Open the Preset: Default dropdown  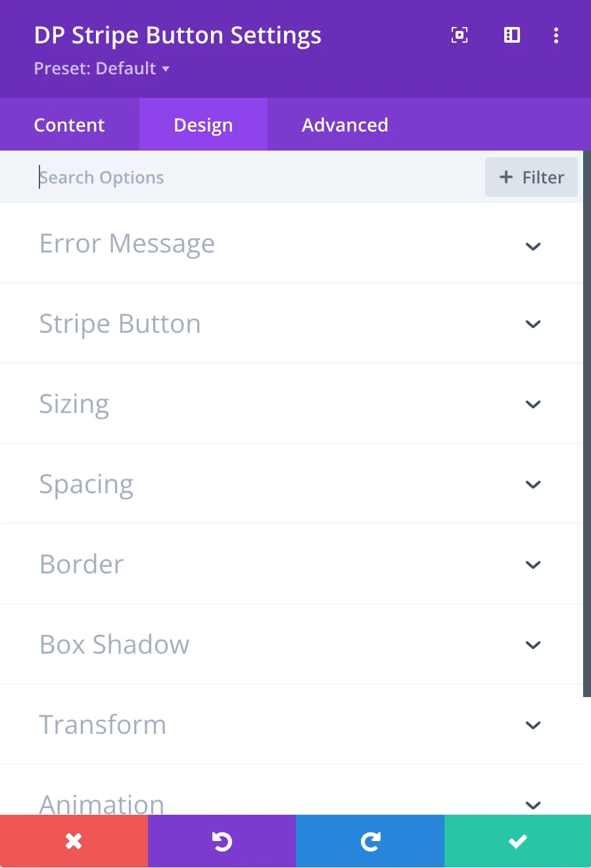pyautogui.click(x=102, y=68)
